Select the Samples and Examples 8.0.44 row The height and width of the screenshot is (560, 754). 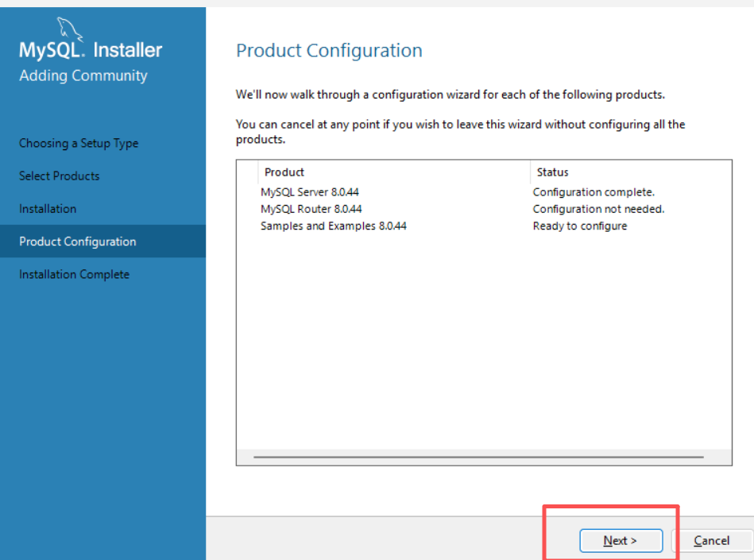(484, 226)
